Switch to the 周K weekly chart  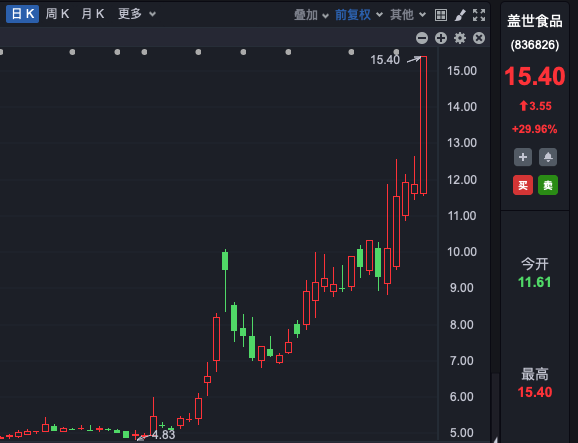tap(57, 14)
